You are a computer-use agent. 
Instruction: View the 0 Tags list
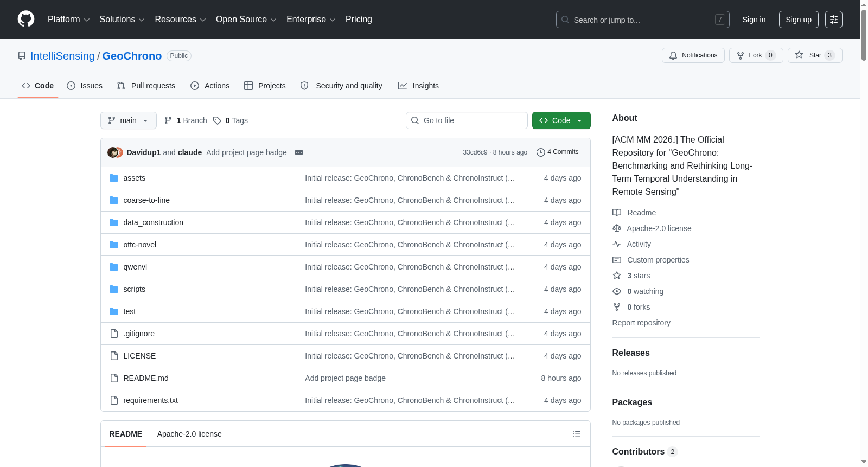[x=231, y=120]
